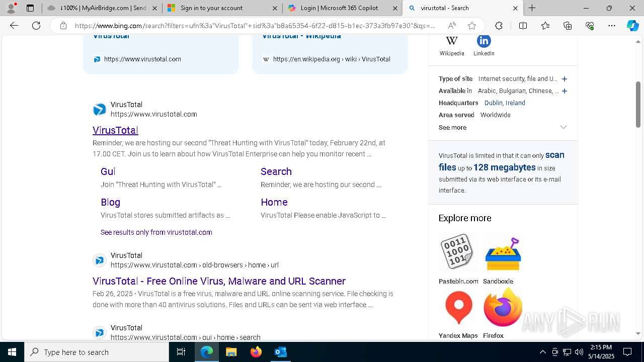Open the taskbar clock and date
The width and height of the screenshot is (644, 362).
tap(602, 352)
